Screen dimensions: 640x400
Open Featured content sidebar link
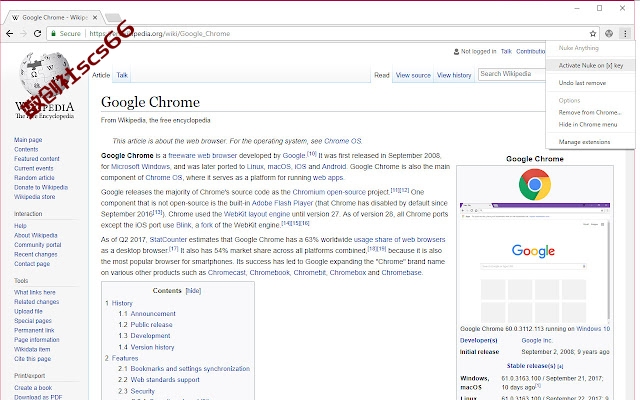pos(37,159)
